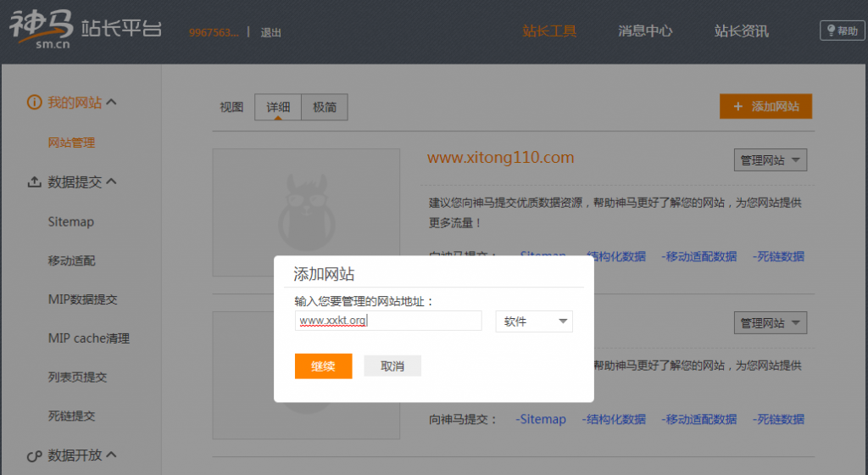Open 死链提交 in the sidebar
This screenshot has height=475, width=868.
[71, 416]
